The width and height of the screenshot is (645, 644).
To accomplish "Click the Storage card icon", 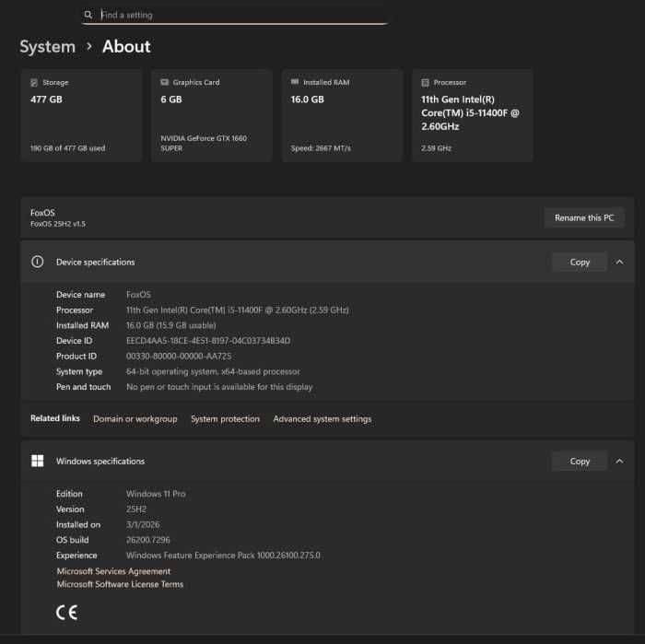I will click(x=34, y=82).
